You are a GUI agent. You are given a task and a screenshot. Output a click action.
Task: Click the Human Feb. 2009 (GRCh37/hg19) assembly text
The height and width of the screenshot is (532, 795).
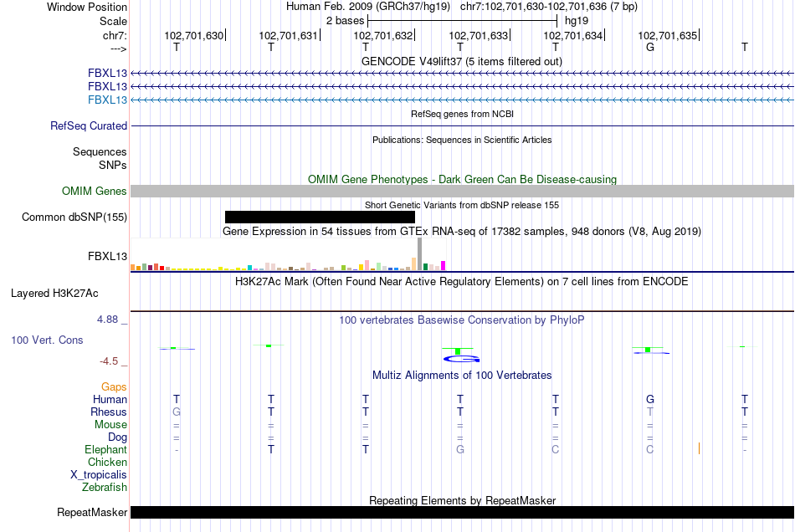point(368,7)
